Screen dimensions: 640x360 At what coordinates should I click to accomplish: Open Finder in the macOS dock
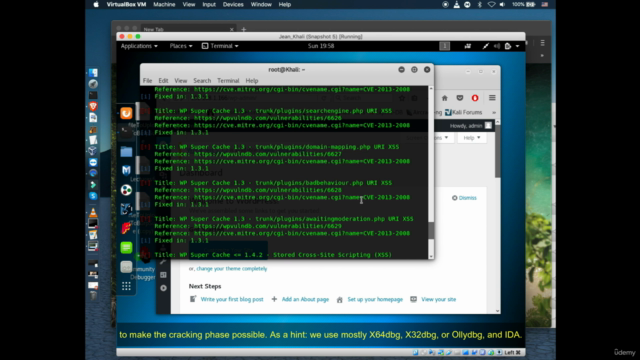click(93, 73)
